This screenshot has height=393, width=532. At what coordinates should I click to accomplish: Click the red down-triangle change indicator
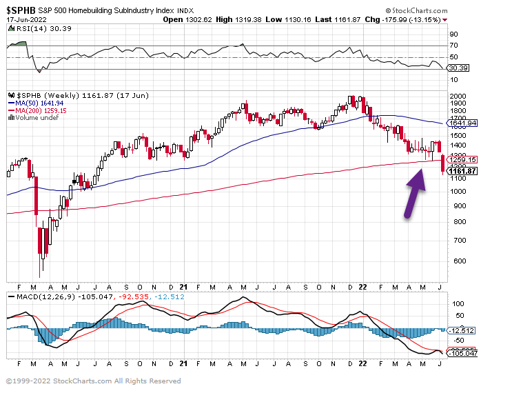(444, 20)
